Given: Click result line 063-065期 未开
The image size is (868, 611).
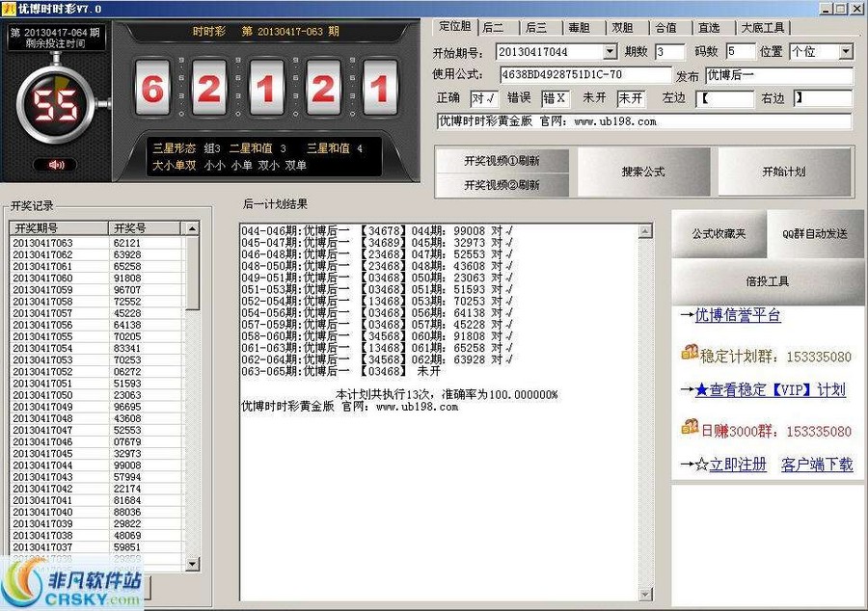Looking at the screenshot, I should coord(341,372).
